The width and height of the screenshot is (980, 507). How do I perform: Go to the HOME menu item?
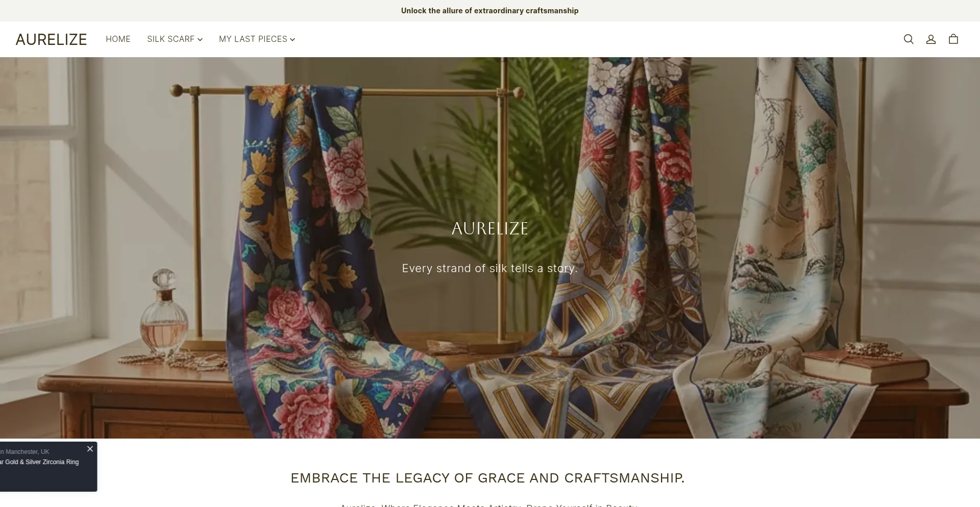click(118, 39)
